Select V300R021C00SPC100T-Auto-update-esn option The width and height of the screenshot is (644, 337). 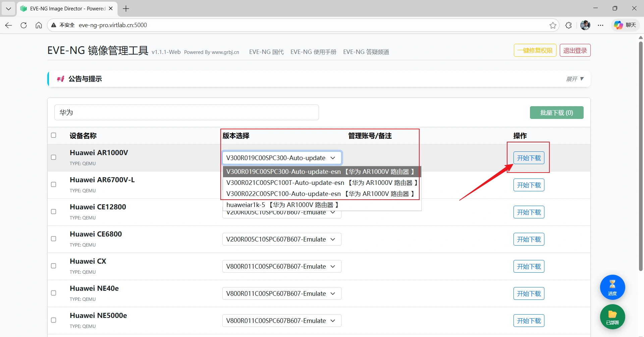(322, 183)
